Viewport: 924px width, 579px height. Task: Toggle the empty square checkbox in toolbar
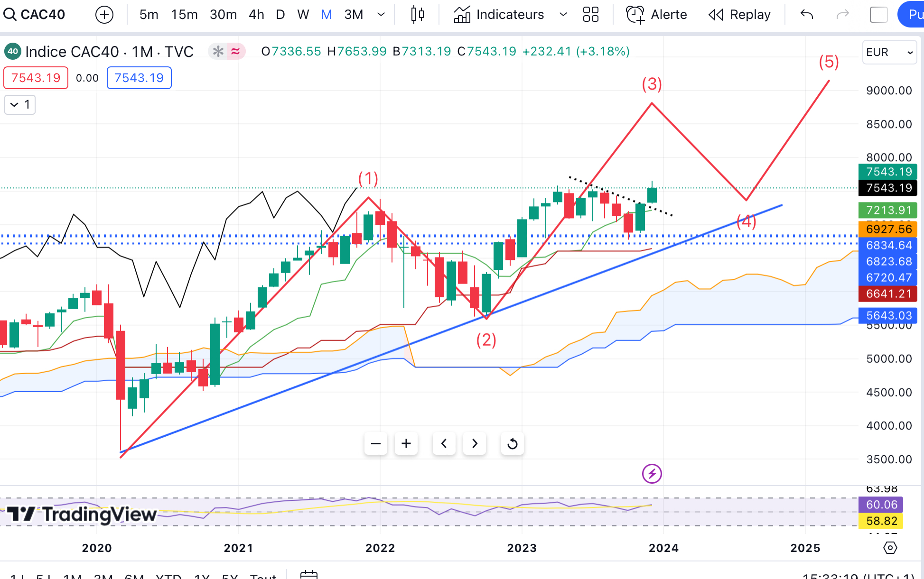pos(878,15)
